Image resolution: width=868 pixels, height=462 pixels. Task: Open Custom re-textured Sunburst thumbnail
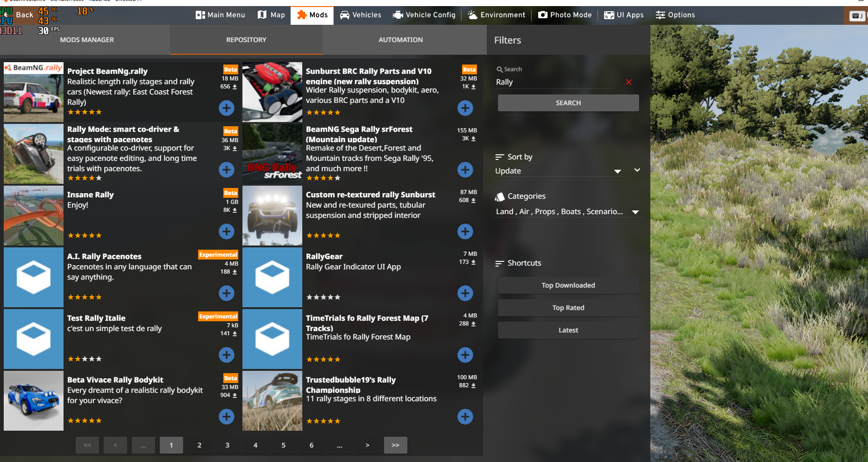pyautogui.click(x=272, y=216)
